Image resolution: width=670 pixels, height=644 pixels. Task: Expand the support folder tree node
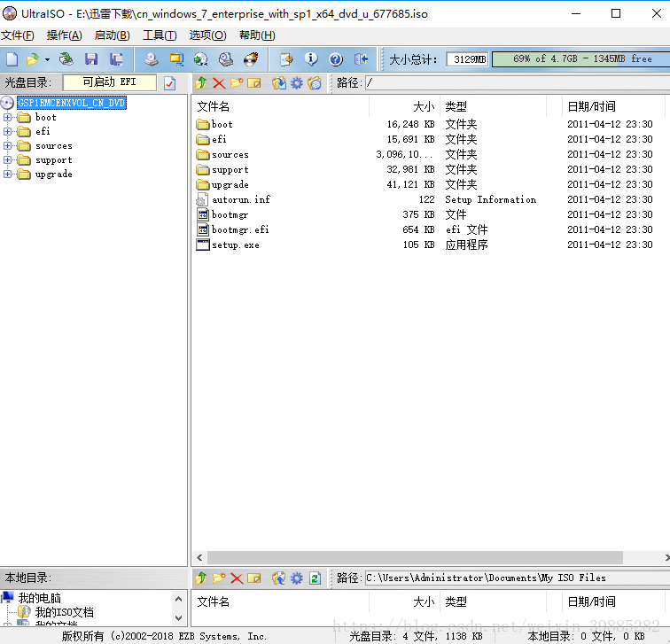[7, 159]
